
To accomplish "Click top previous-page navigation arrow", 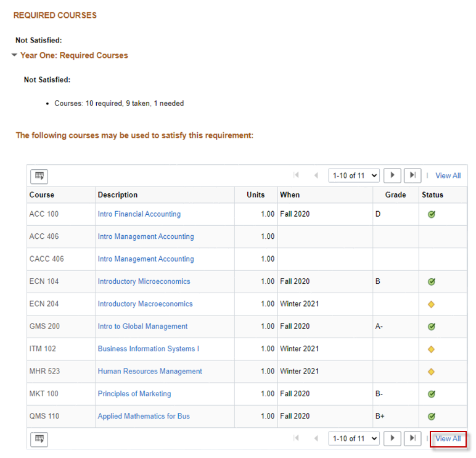I will (316, 175).
